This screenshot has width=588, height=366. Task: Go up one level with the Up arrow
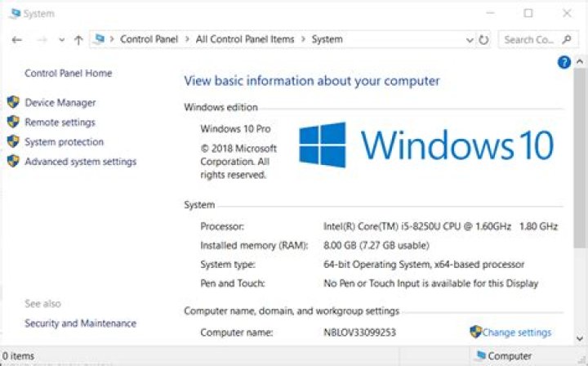(78, 40)
